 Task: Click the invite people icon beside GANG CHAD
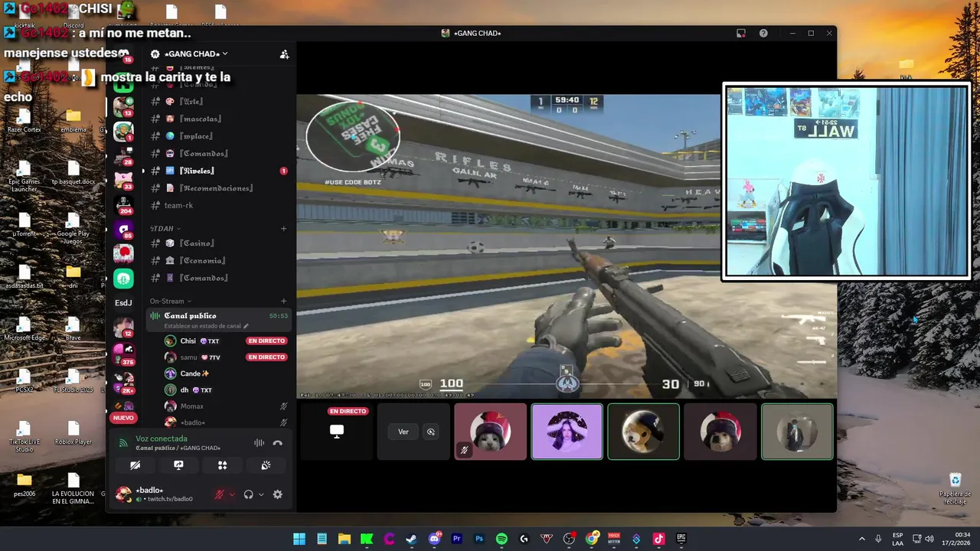[284, 54]
